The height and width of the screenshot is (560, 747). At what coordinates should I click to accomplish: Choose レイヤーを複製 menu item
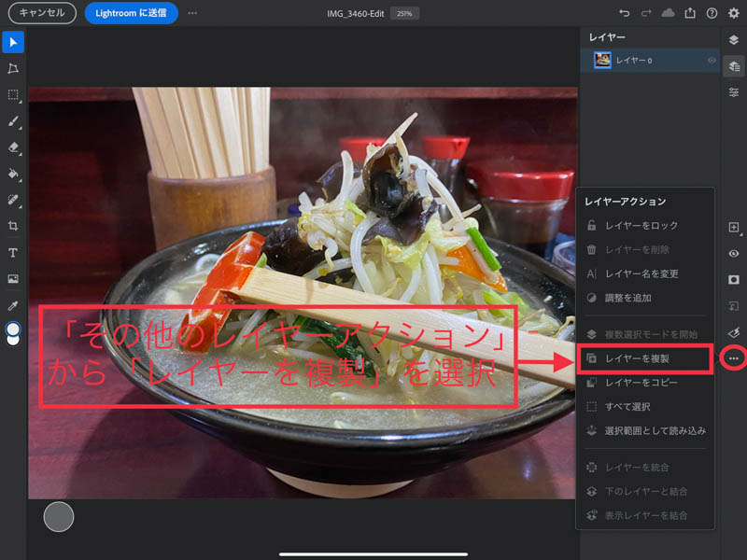click(x=645, y=358)
